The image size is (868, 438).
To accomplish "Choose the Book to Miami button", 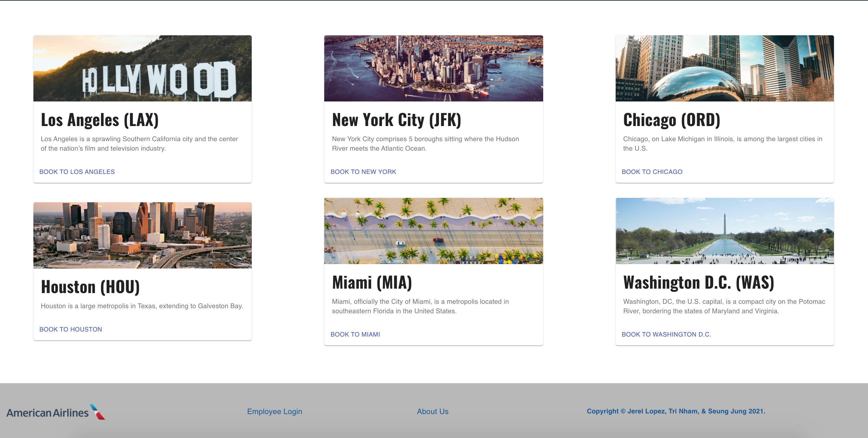I will (x=355, y=334).
